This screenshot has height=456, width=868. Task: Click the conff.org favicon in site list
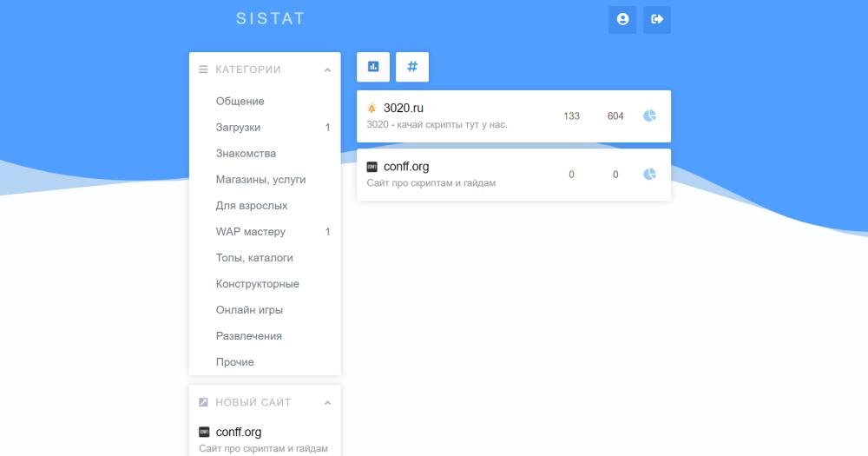(372, 167)
